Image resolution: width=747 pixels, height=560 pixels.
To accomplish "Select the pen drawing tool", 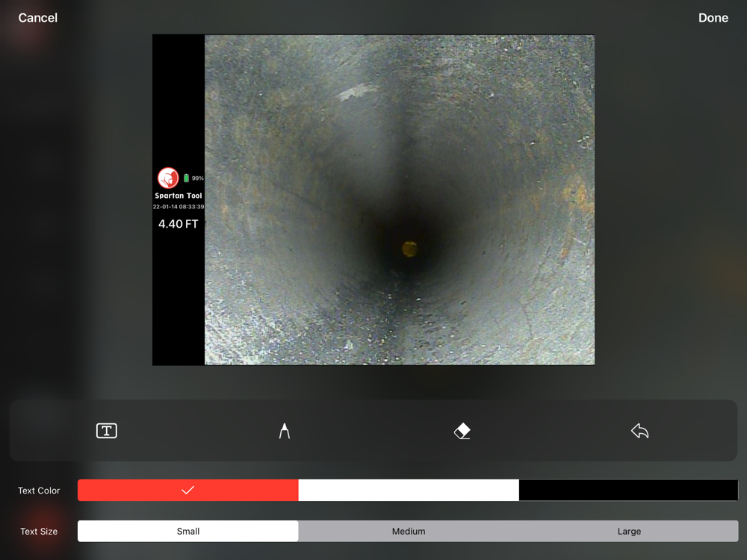I will 285,431.
